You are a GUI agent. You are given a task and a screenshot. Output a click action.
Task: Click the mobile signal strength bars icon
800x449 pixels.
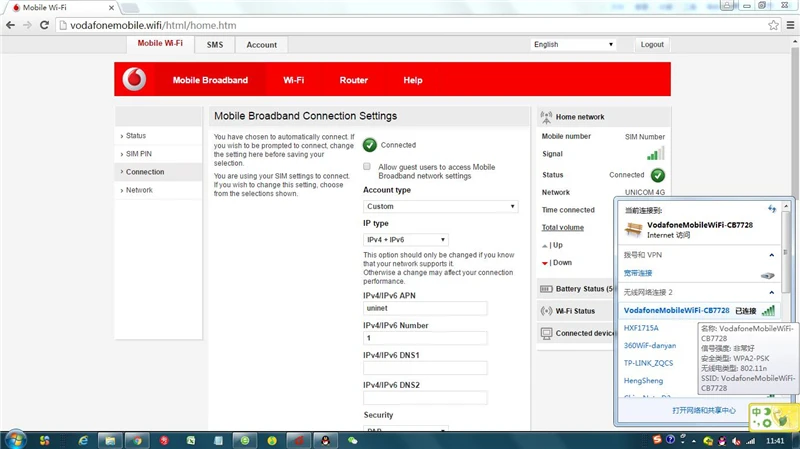pyautogui.click(x=656, y=153)
